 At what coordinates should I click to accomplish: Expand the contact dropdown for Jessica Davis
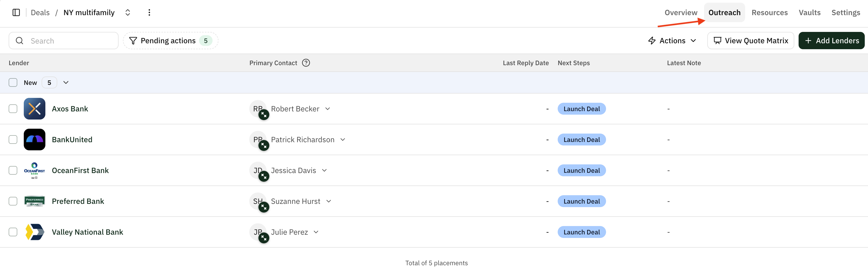(x=324, y=170)
